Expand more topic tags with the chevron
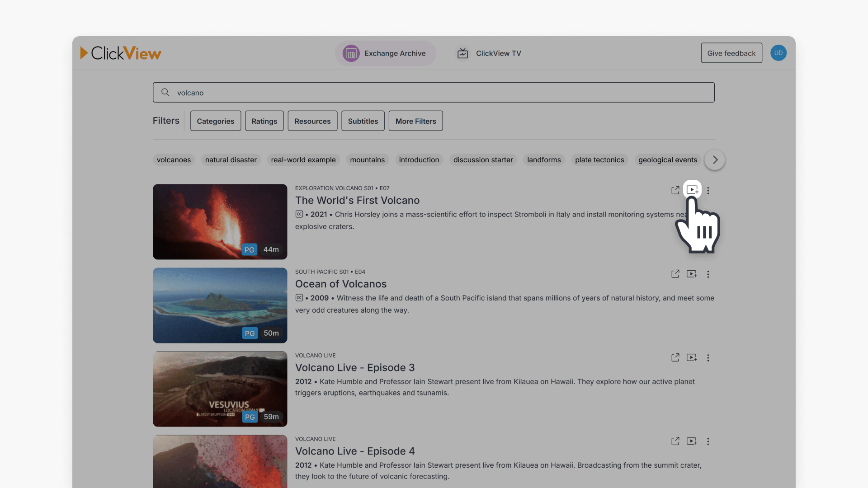The image size is (868, 488). click(x=714, y=160)
